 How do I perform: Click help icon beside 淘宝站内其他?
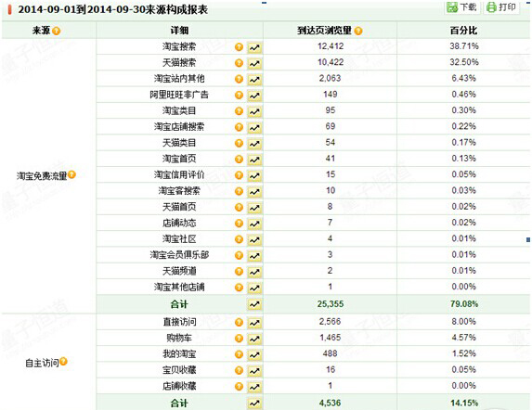pyautogui.click(x=239, y=79)
